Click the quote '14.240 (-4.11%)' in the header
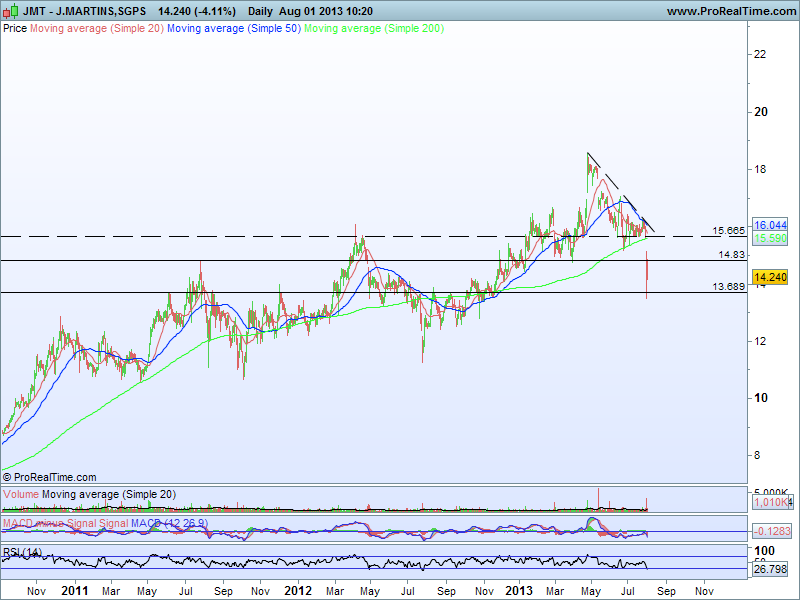The width and height of the screenshot is (800, 600). 197,11
